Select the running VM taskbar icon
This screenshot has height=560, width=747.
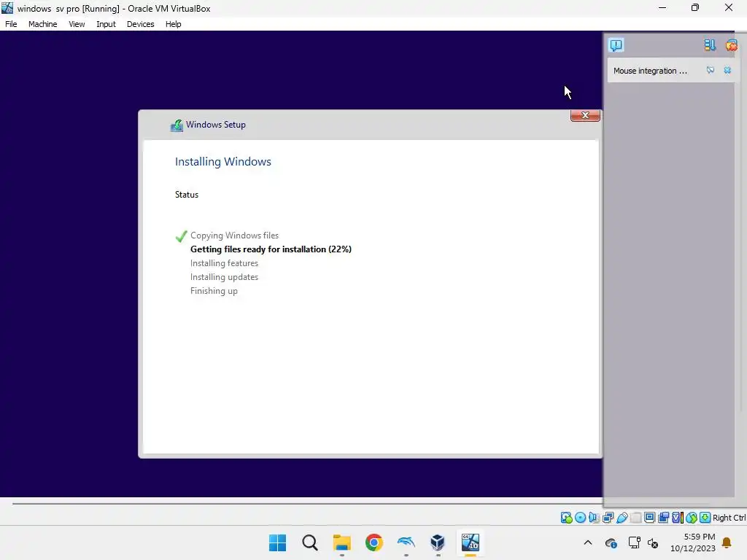[x=471, y=542]
